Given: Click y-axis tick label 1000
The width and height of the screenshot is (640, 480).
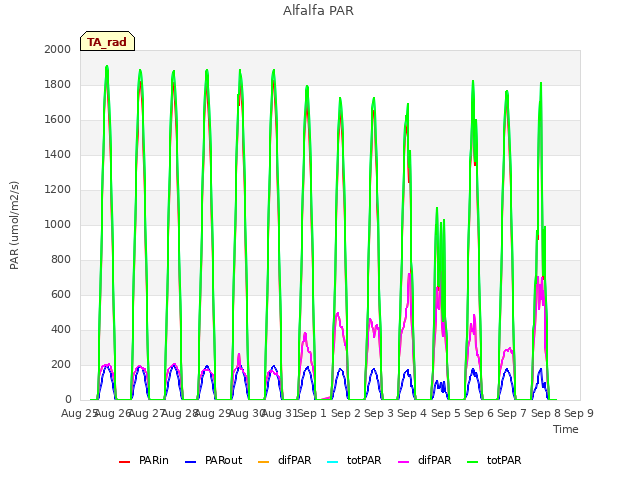Looking at the screenshot, I should (58, 224).
